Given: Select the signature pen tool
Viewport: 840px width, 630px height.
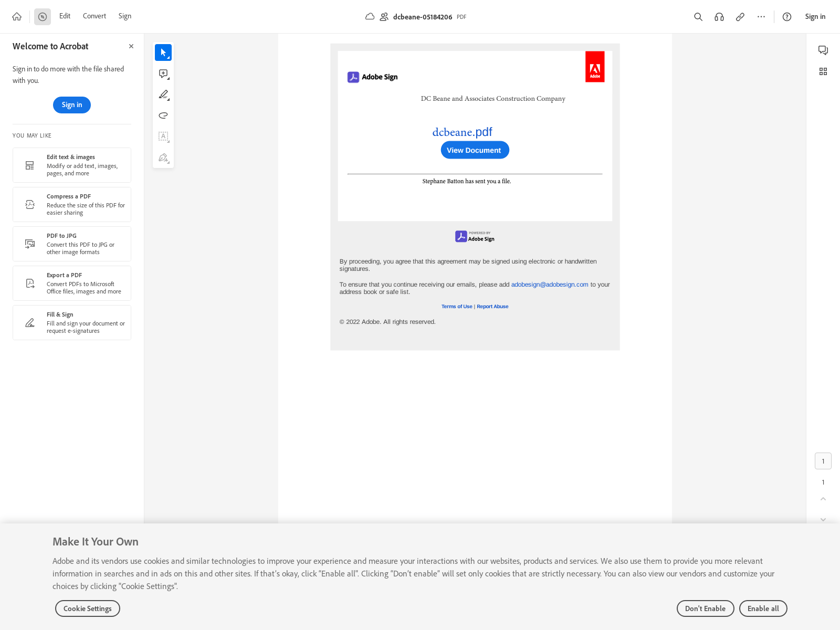Looking at the screenshot, I should click(163, 157).
